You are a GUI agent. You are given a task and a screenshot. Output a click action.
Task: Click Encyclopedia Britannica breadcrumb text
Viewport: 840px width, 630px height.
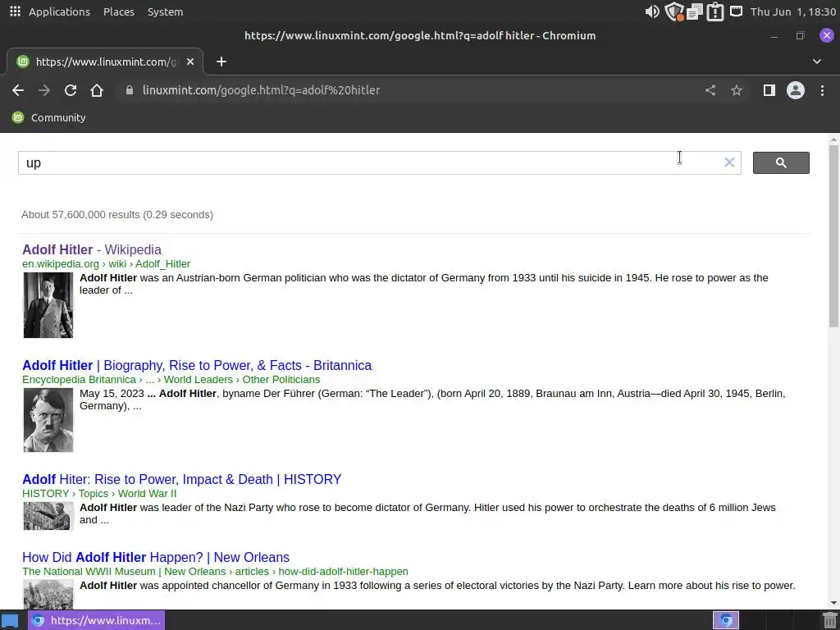click(171, 379)
